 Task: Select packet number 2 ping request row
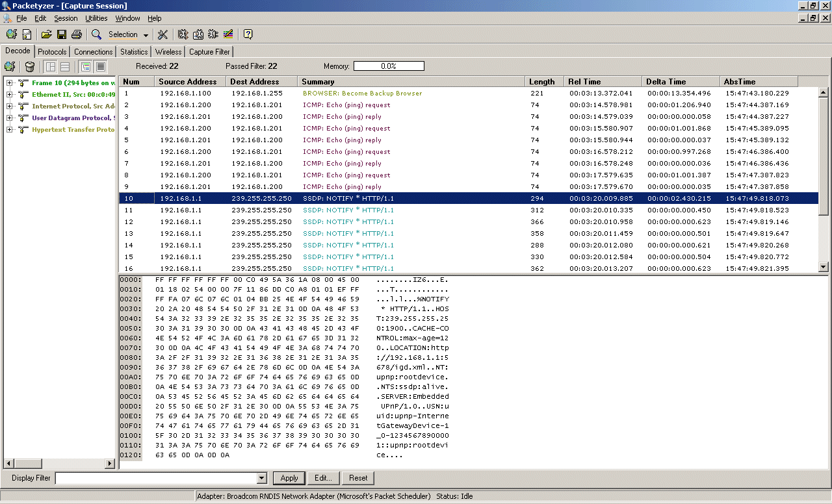(x=468, y=105)
